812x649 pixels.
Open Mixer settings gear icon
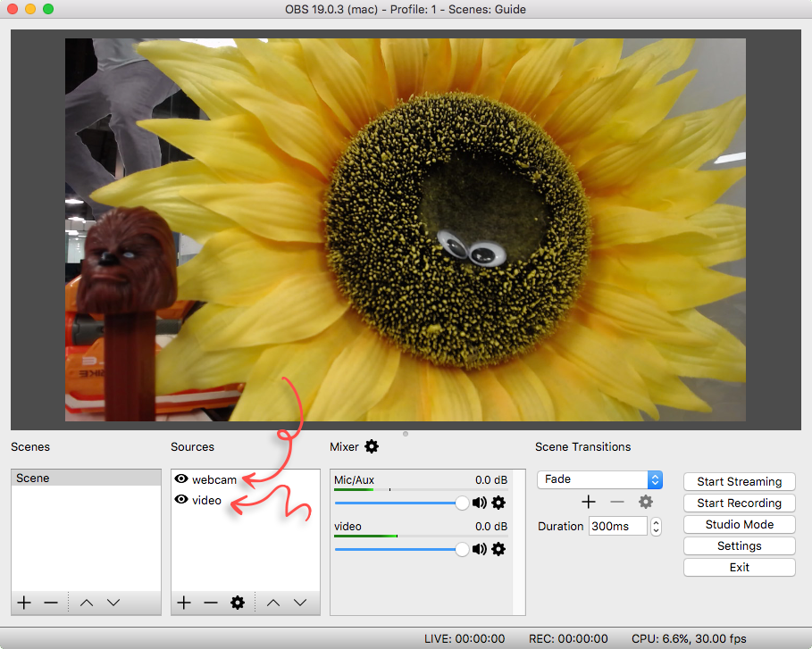(372, 446)
